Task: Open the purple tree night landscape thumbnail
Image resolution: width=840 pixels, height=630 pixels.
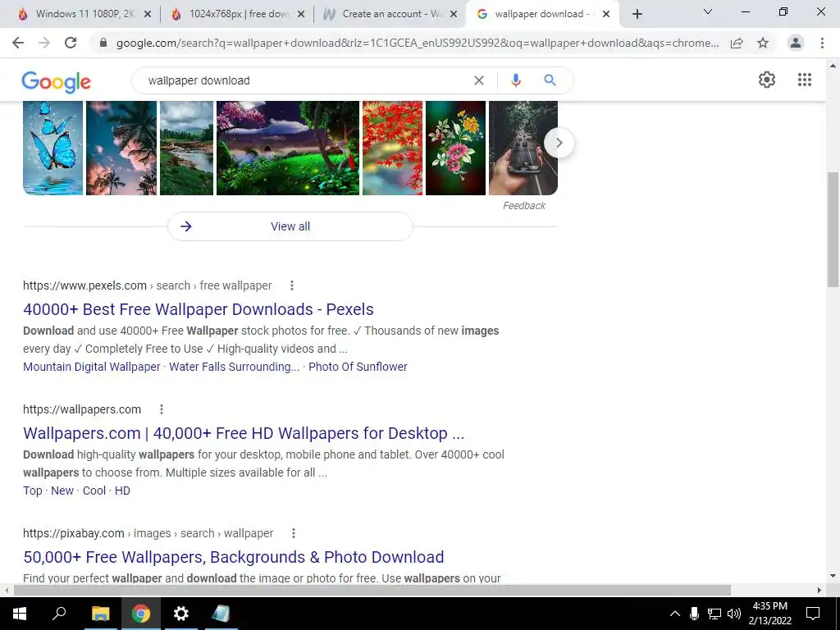Action: pos(288,148)
